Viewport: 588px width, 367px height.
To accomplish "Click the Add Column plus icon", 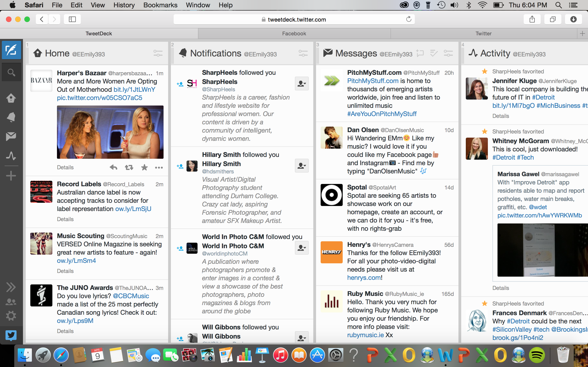I will coord(11,176).
